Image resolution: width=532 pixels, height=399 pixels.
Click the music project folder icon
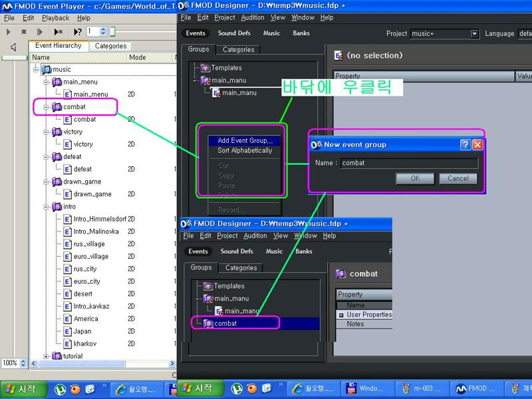pos(47,70)
